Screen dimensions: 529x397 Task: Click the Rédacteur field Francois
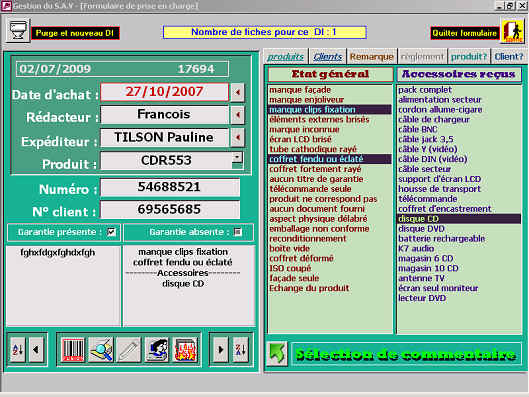pos(165,115)
